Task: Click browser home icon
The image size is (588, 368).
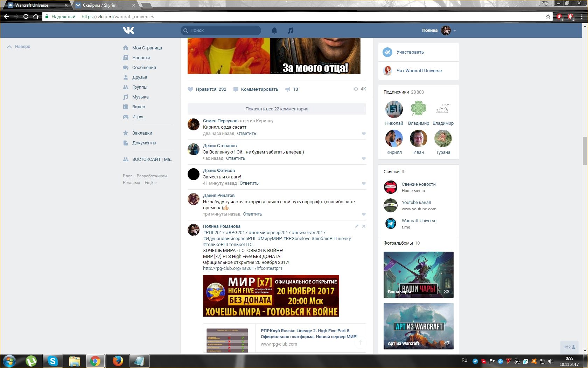Action: [x=36, y=16]
